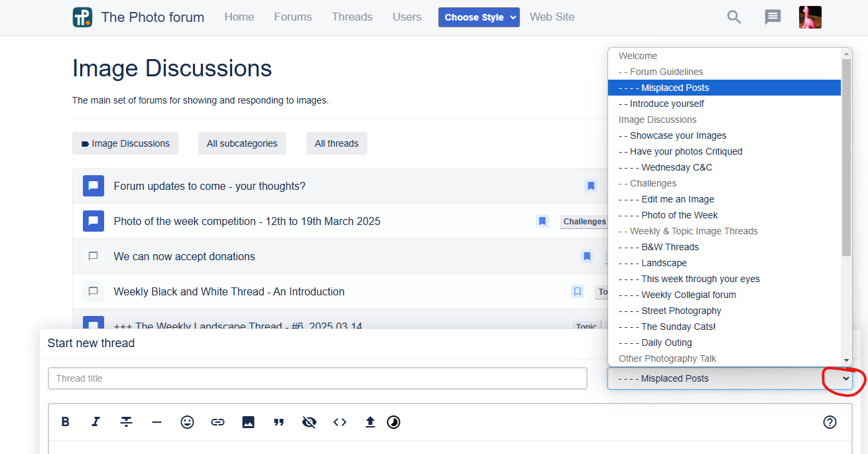Open the emoji picker in editor
The height and width of the screenshot is (454, 868).
coord(188,422)
